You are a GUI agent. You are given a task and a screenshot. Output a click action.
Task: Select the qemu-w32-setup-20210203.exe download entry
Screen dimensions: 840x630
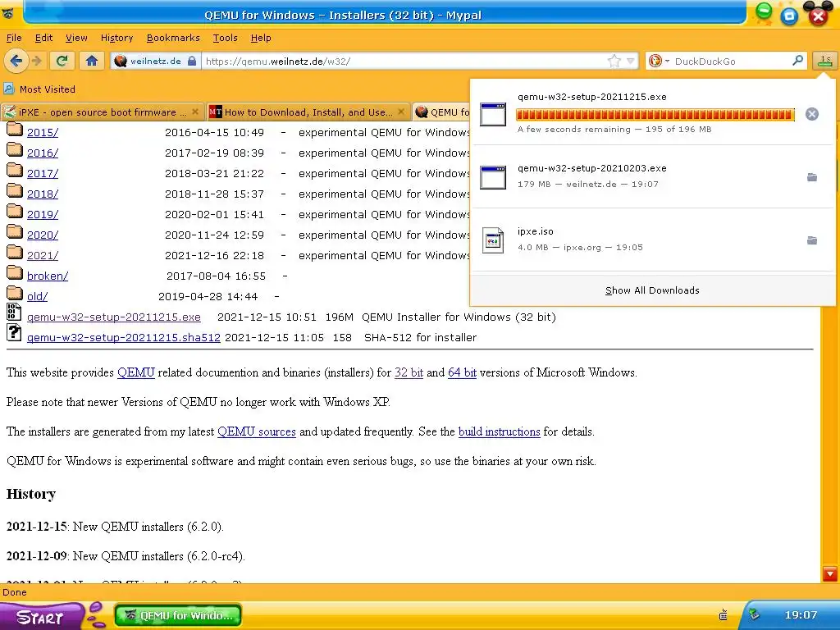(652, 177)
